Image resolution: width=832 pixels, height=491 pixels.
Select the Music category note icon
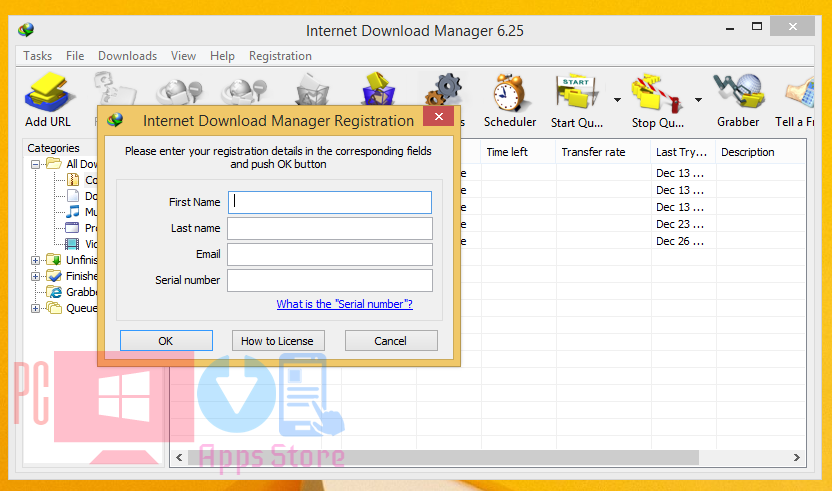tap(73, 212)
